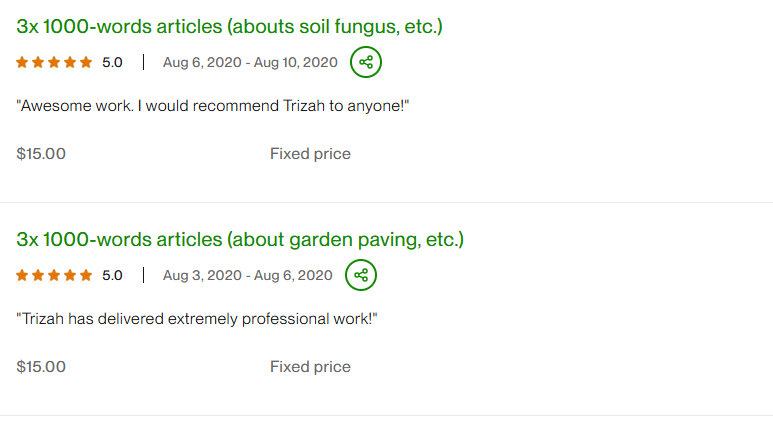773x422 pixels.
Task: Click the Aug 3 - Aug 6, 2020 date range
Action: click(247, 275)
